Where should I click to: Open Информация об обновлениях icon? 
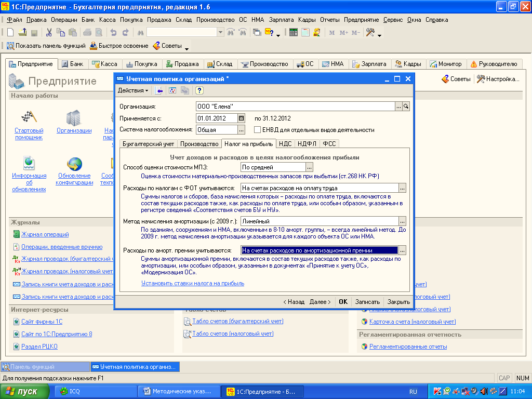pos(29,163)
